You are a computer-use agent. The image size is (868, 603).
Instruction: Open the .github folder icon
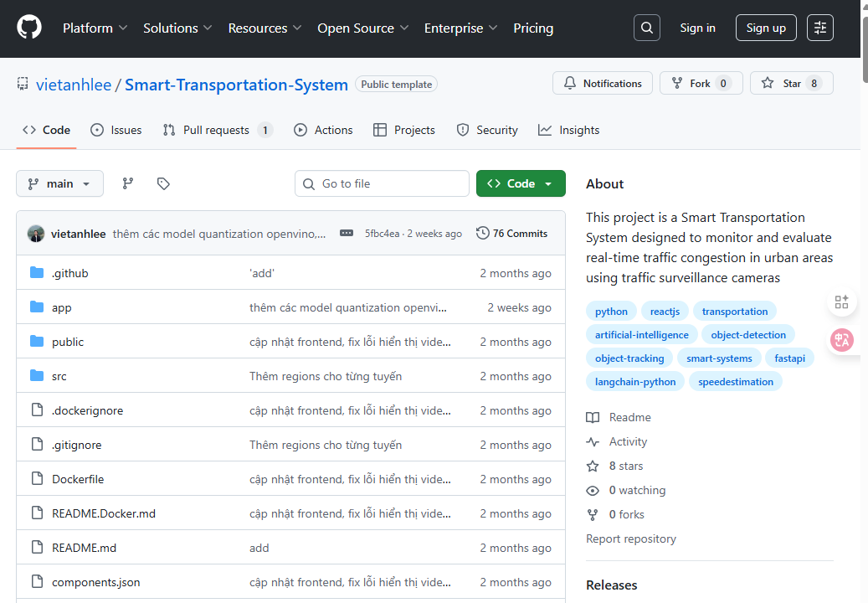[37, 272]
